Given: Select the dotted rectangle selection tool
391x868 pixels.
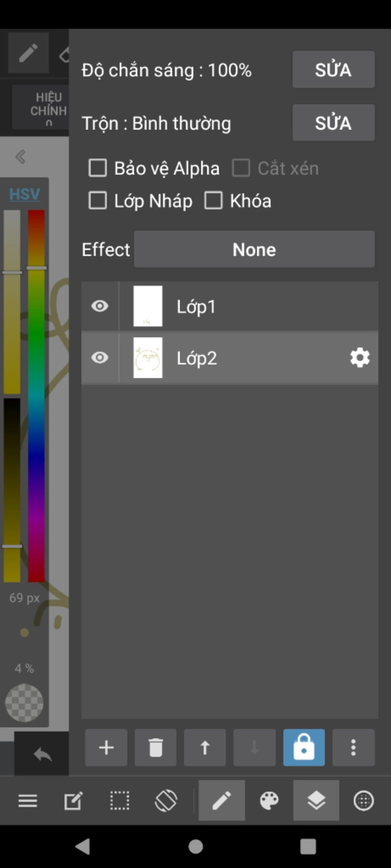Looking at the screenshot, I should click(120, 800).
